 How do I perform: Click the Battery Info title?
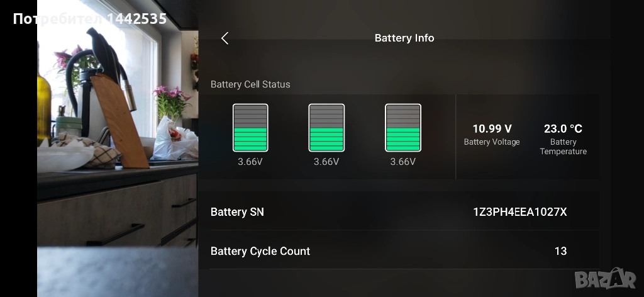tap(404, 38)
